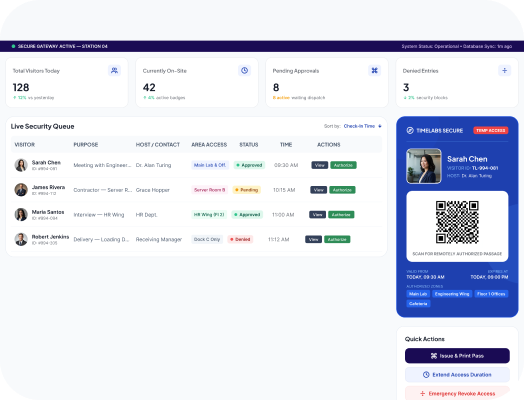Click the arrow beside Check-In Time
This screenshot has width=524, height=400.
point(380,126)
